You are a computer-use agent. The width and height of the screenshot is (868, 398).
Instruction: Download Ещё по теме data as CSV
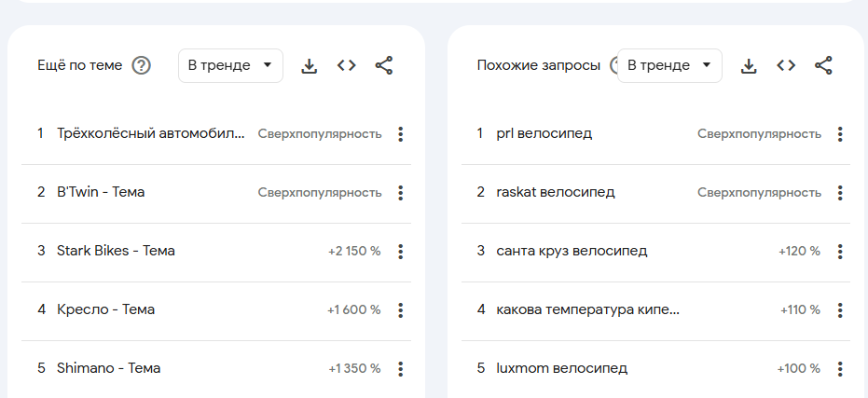click(309, 65)
